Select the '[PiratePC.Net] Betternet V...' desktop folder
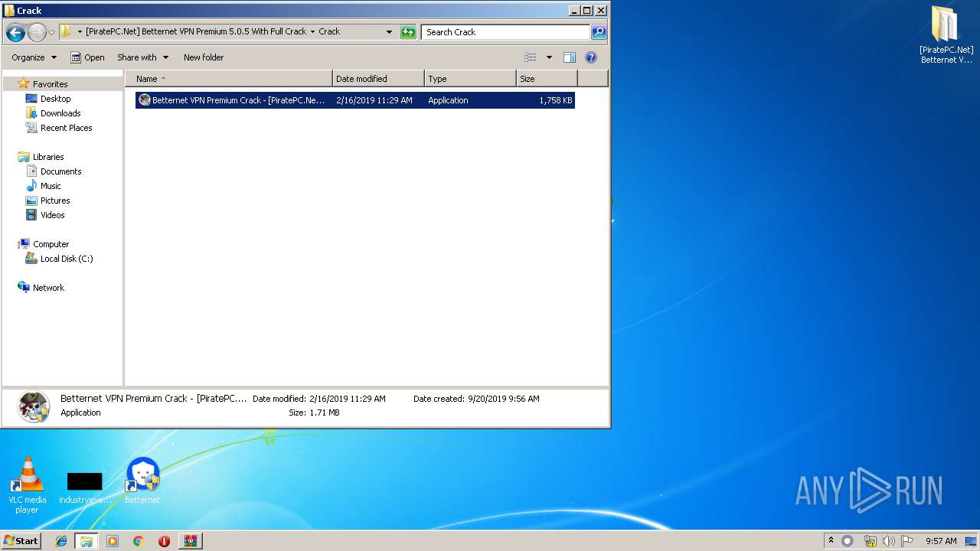The height and width of the screenshot is (551, 980). pos(946,34)
